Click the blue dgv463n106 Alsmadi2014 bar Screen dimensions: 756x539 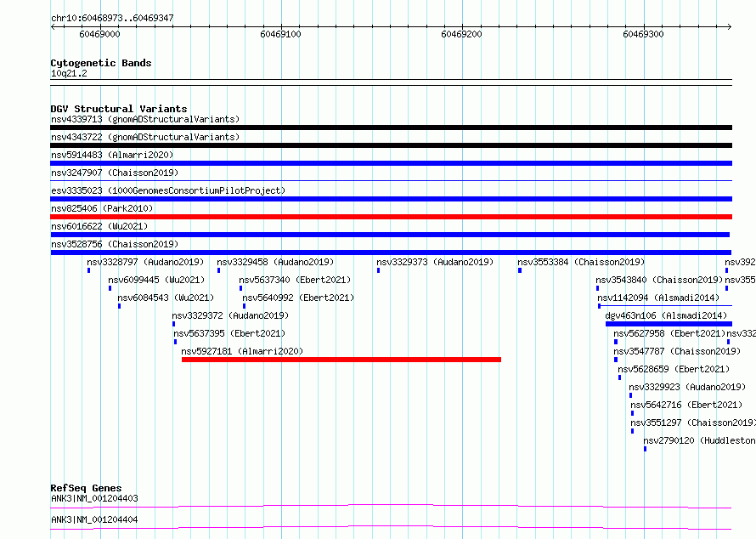click(x=669, y=324)
